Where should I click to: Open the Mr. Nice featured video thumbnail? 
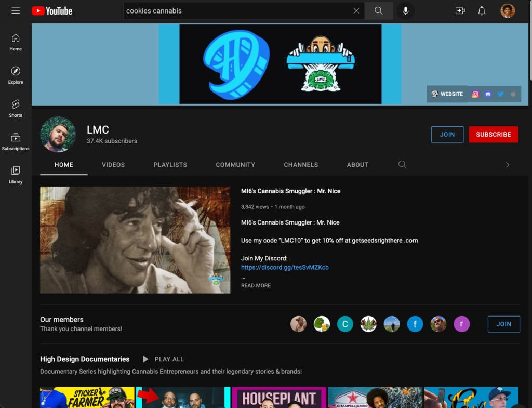[135, 240]
